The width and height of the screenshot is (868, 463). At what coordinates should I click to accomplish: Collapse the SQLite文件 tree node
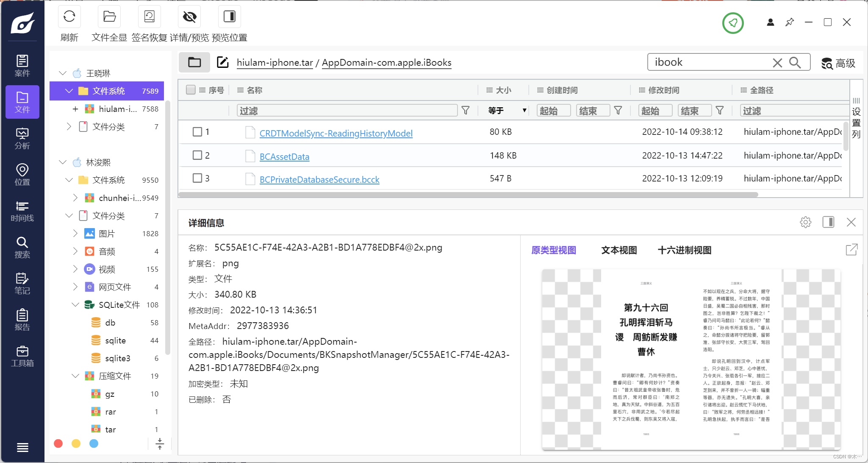click(75, 305)
